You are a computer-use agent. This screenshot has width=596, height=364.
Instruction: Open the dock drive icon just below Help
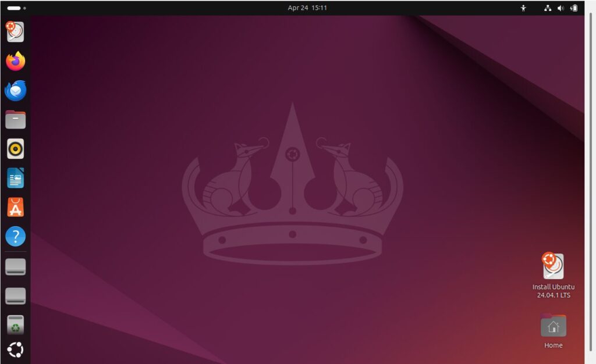(15, 267)
